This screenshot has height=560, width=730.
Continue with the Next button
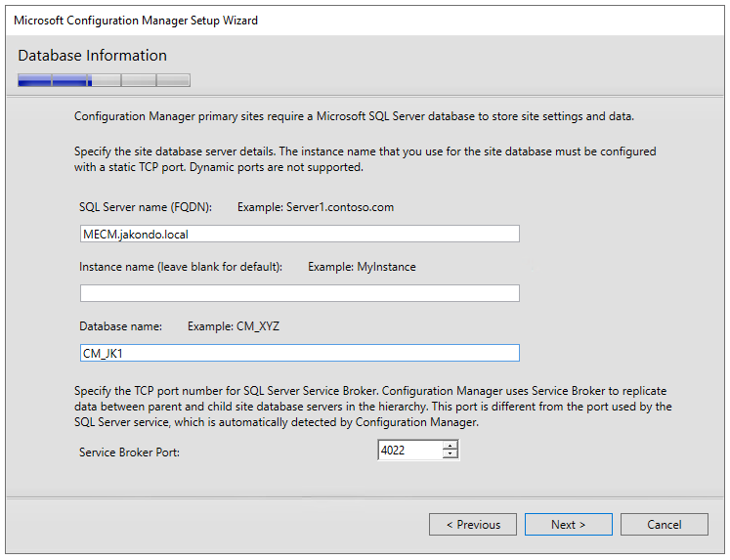coord(569,525)
